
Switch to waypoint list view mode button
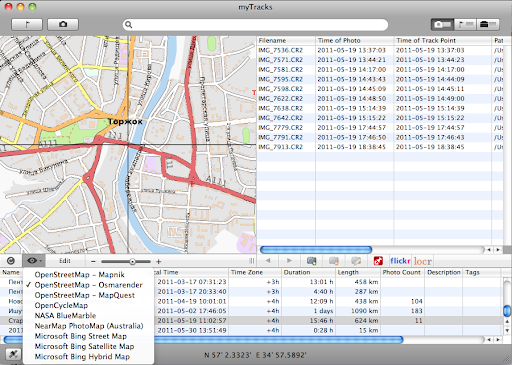coord(465,24)
